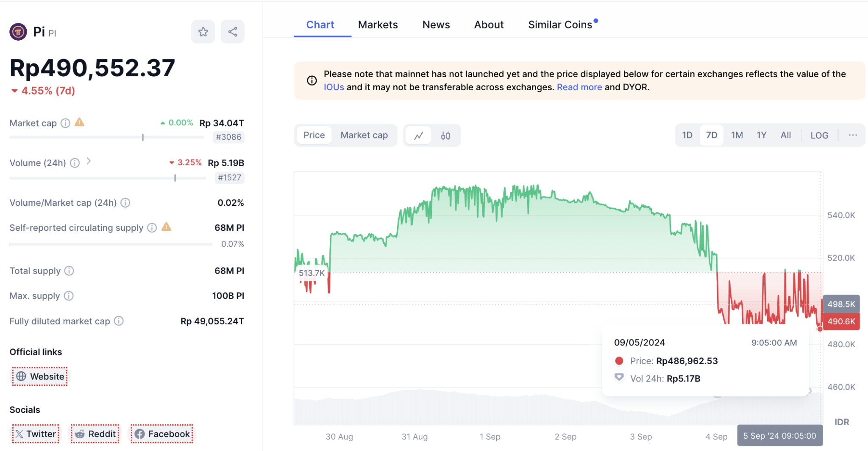This screenshot has width=868, height=451.
Task: Add Pi to favorites via star icon
Action: 203,31
